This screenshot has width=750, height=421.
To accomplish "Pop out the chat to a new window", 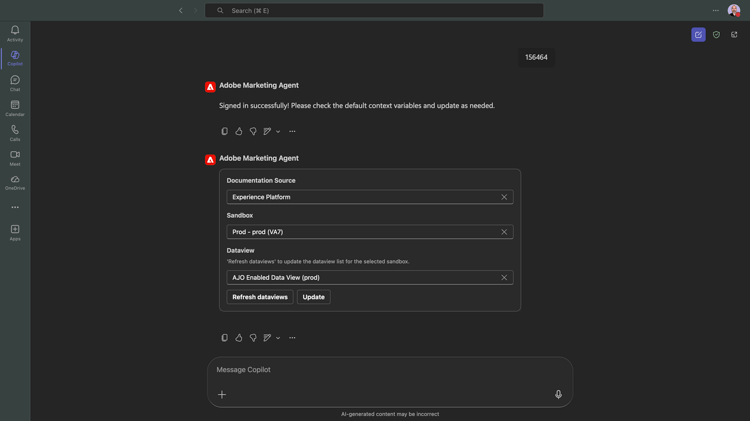I will click(x=734, y=34).
